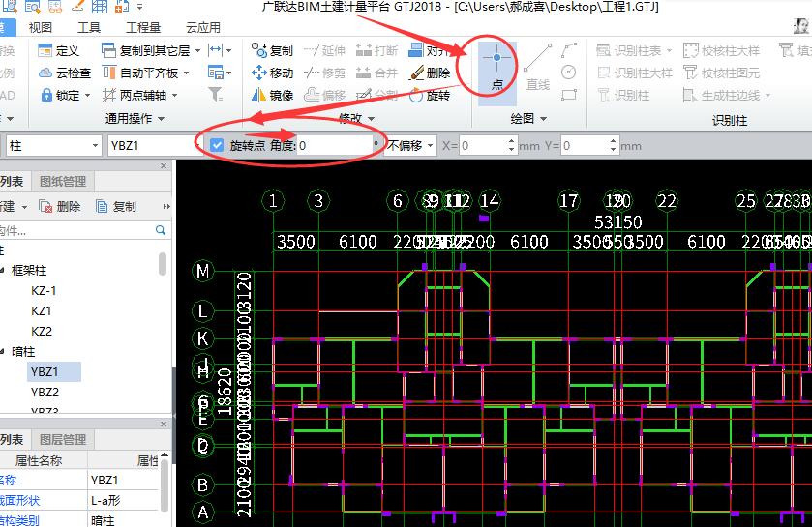Click the filter funnel icon
Screen dimensions: 812x527
[215, 94]
